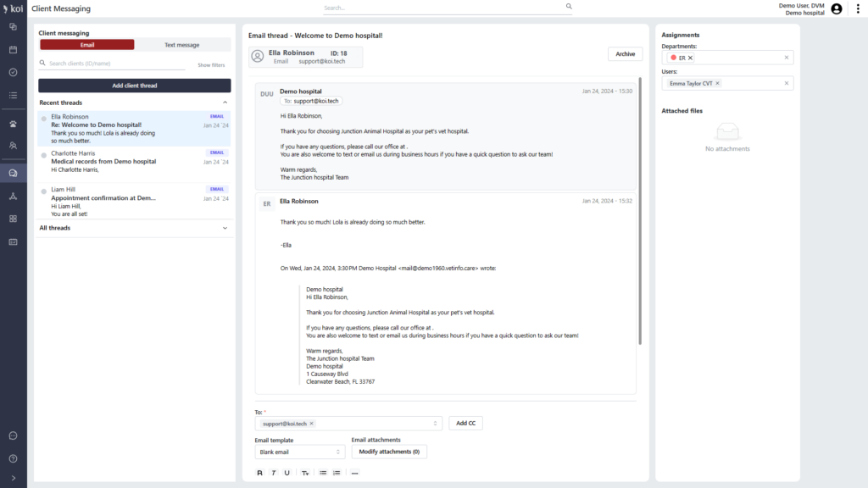
Task: Click the italic formatting icon in the editor toolbar
Action: point(273,473)
